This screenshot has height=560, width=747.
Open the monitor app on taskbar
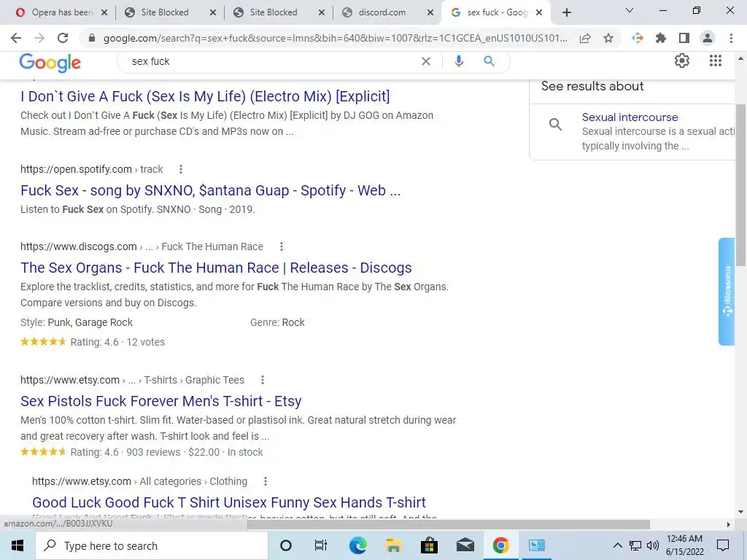pyautogui.click(x=536, y=545)
